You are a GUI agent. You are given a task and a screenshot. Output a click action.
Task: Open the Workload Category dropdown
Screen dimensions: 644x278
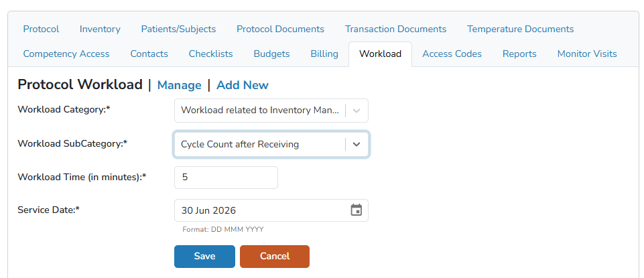point(271,111)
